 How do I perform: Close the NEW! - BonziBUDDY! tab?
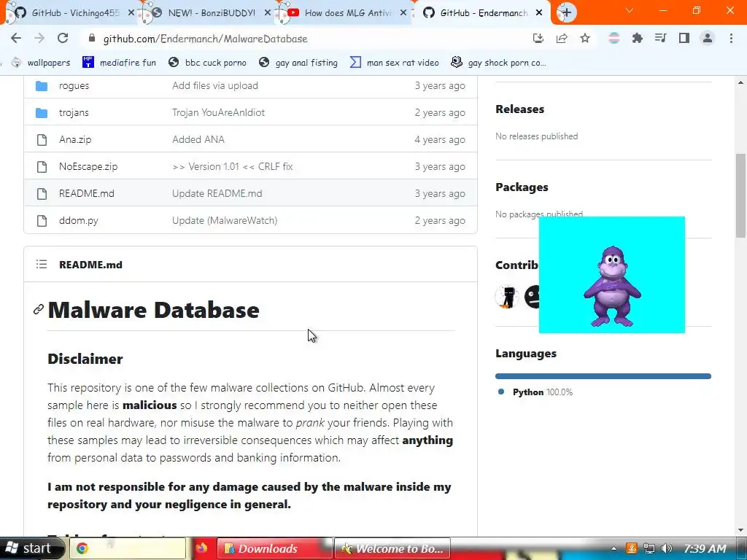267,13
